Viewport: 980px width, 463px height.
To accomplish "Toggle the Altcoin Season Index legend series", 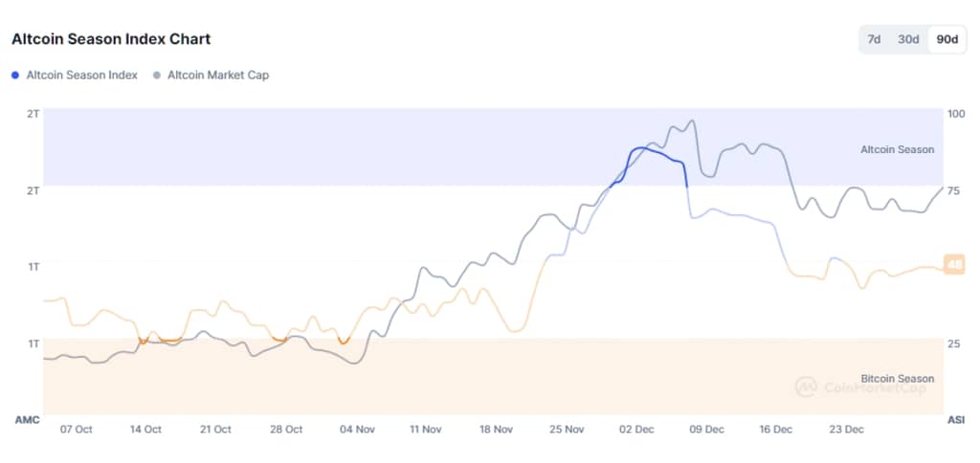I will pos(81,75).
